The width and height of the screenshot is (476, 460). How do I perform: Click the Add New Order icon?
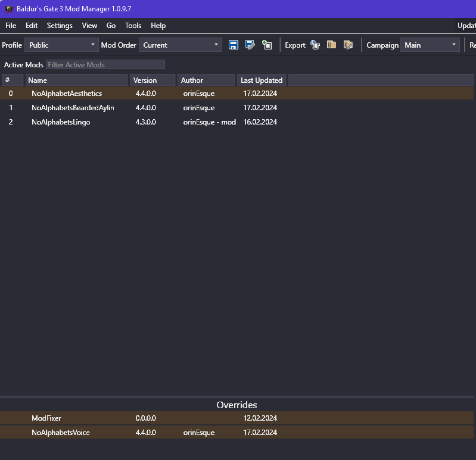tap(267, 45)
